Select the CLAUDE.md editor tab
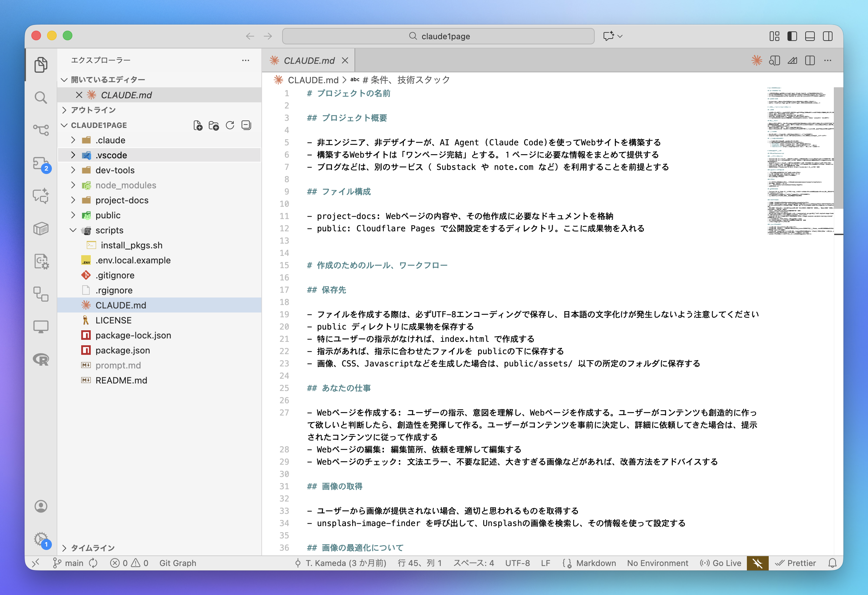 pyautogui.click(x=309, y=60)
